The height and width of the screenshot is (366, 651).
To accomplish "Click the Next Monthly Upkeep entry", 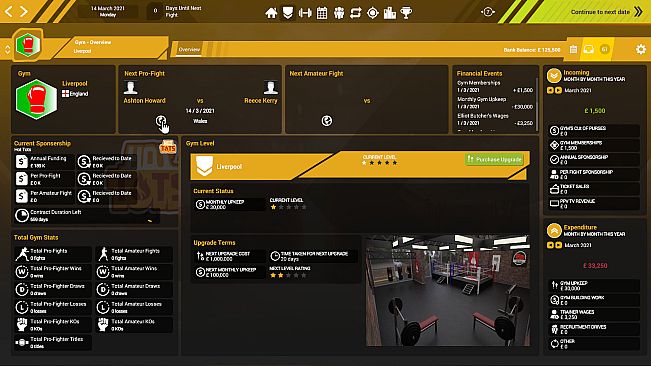I will click(x=229, y=272).
